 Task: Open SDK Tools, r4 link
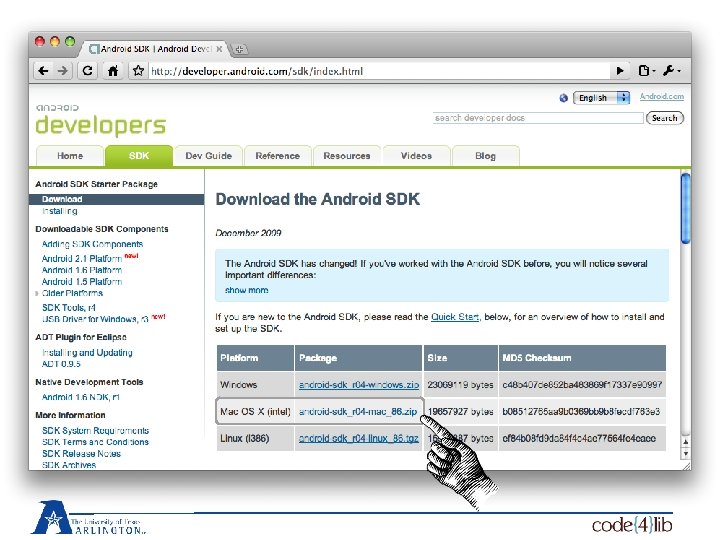click(69, 308)
